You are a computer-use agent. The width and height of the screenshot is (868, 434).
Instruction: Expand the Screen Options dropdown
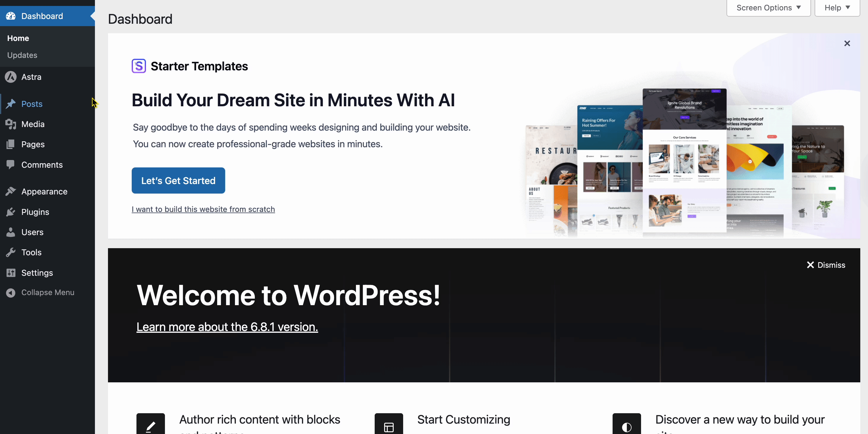768,7
